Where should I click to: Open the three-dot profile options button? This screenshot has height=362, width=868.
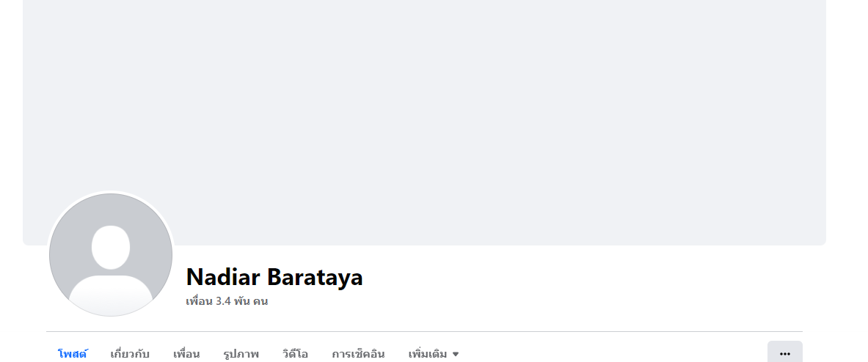(x=784, y=353)
